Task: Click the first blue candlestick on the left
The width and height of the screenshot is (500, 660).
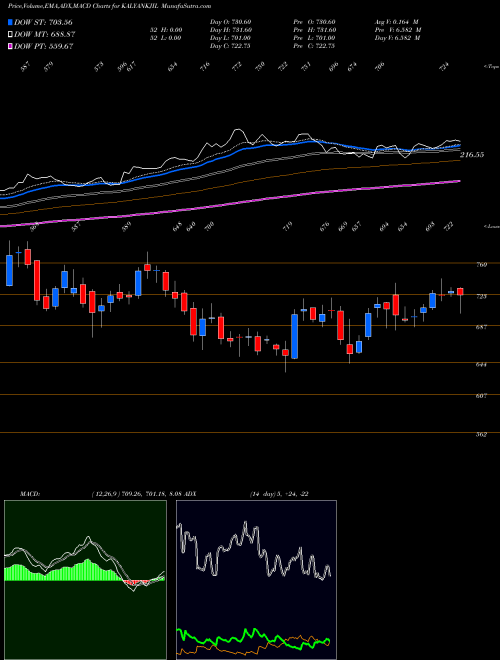Action: pyautogui.click(x=9, y=270)
